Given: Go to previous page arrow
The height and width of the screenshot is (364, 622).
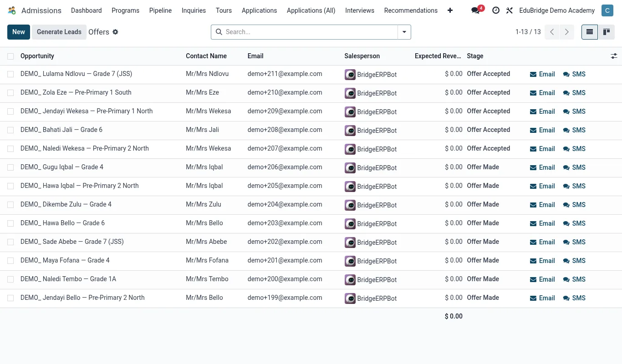Looking at the screenshot, I should click(552, 32).
